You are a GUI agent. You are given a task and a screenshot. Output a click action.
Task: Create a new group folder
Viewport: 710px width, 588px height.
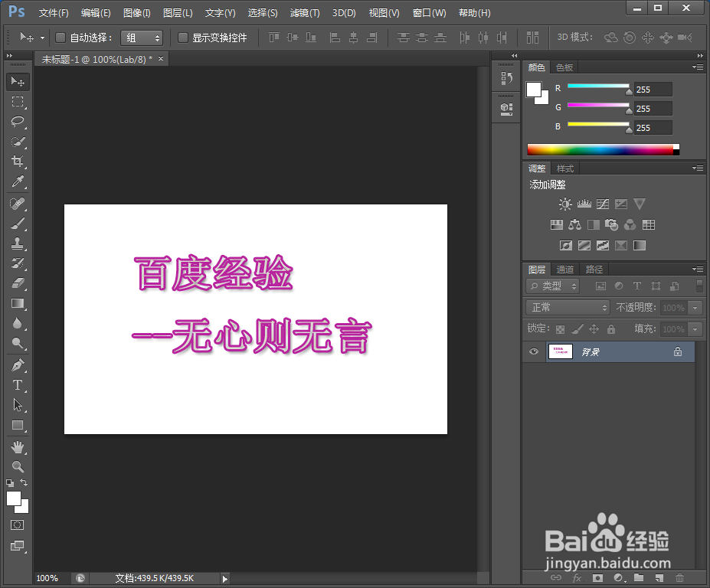point(639,577)
